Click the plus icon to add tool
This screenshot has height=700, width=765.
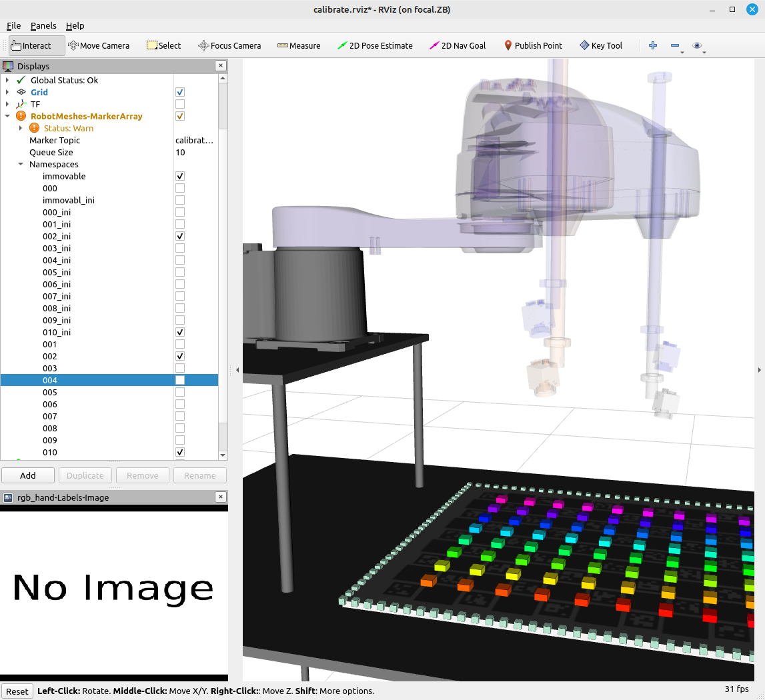point(653,45)
